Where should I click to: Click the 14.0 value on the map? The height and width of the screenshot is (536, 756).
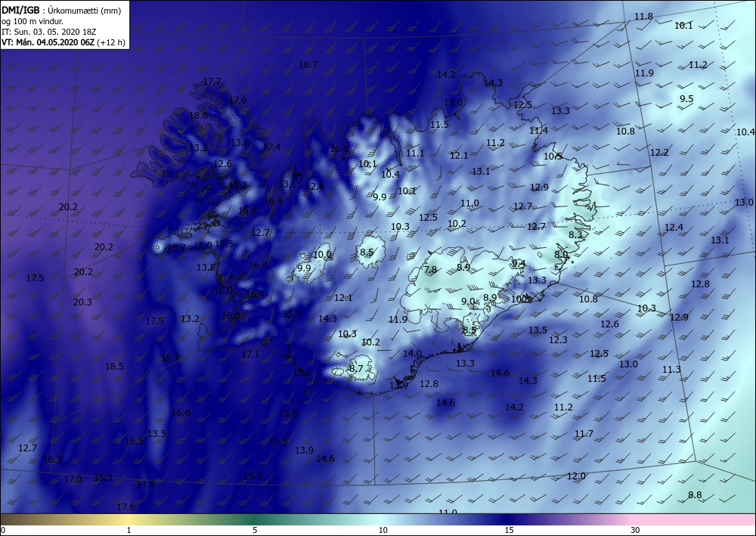[x=412, y=354]
